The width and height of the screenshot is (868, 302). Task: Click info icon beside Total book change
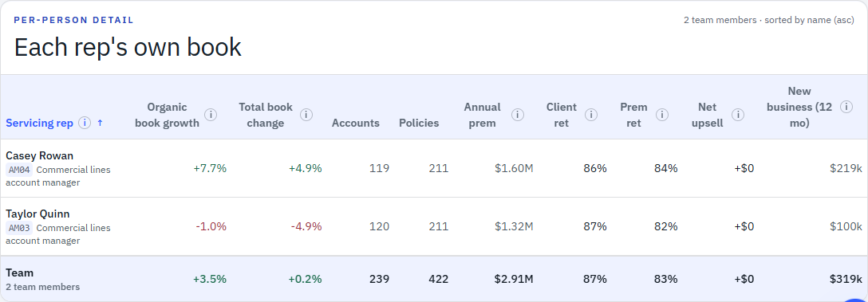[306, 115]
